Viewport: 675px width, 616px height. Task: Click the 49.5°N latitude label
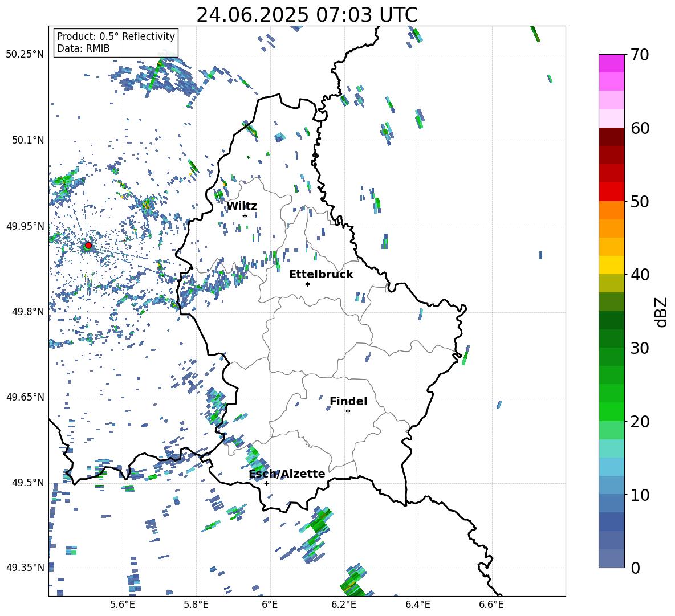(27, 482)
